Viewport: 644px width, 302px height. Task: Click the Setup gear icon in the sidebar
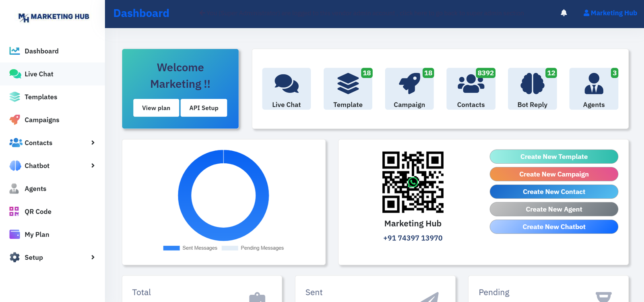14,257
